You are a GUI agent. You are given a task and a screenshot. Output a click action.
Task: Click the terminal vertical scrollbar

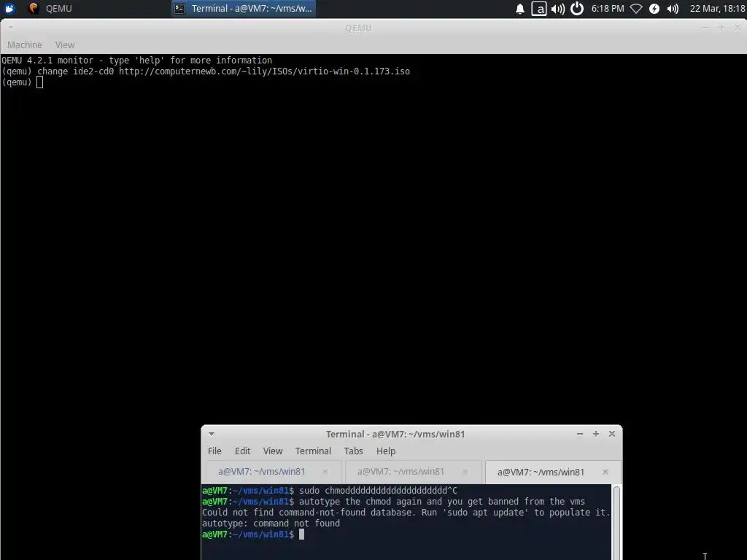coord(616,522)
